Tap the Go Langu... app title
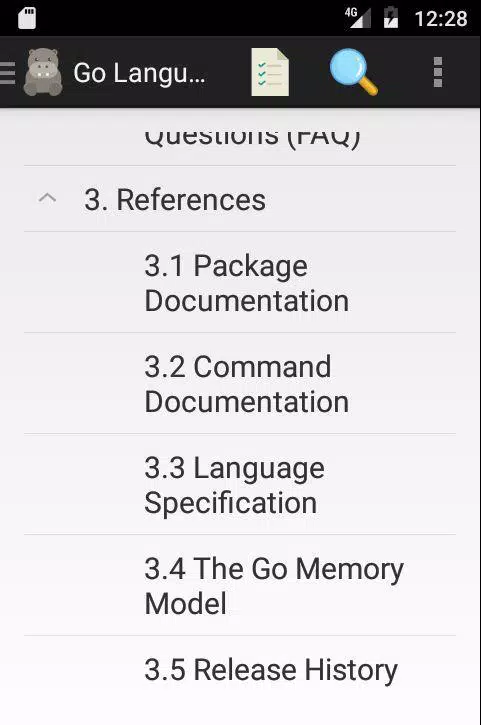481x725 pixels. point(139,73)
